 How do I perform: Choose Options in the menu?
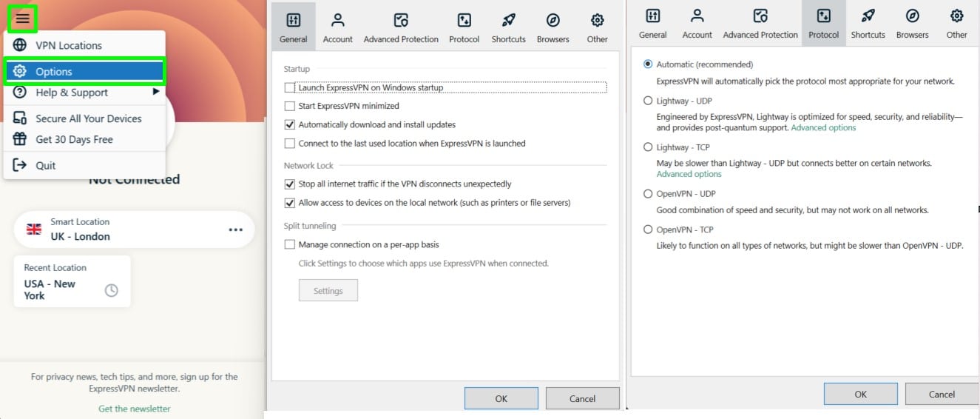tap(84, 72)
